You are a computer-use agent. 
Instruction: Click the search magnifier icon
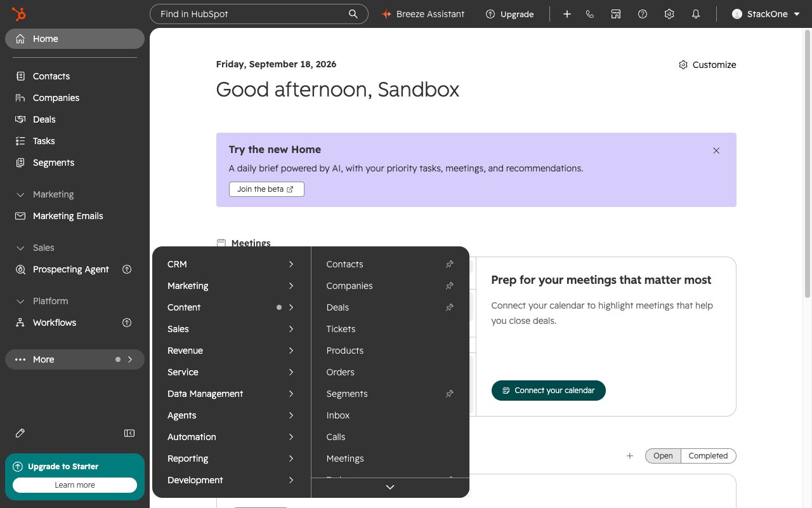click(353, 14)
